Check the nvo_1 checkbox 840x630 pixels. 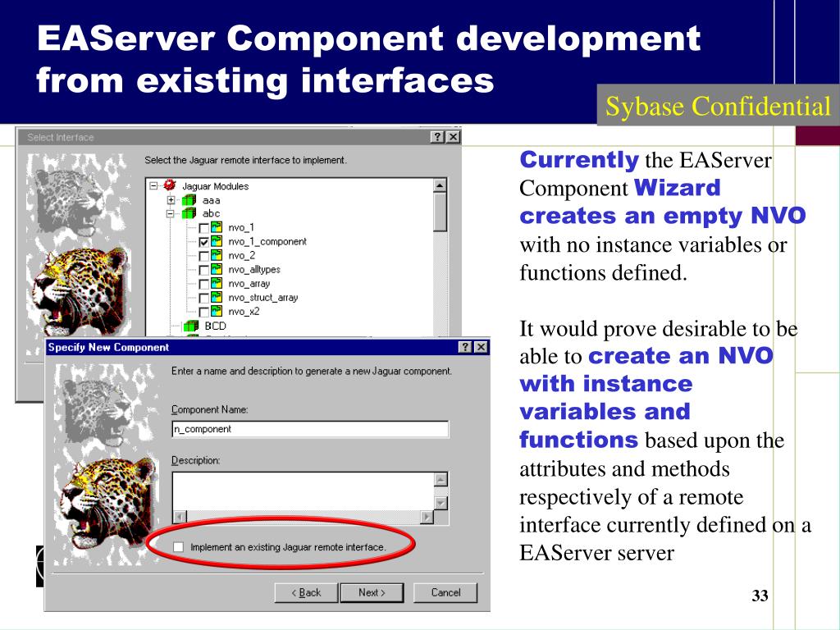tap(203, 228)
